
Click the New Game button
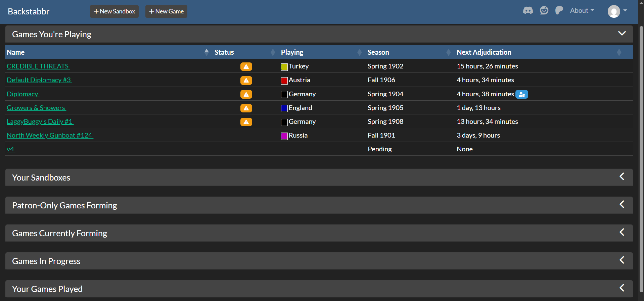pyautogui.click(x=166, y=11)
